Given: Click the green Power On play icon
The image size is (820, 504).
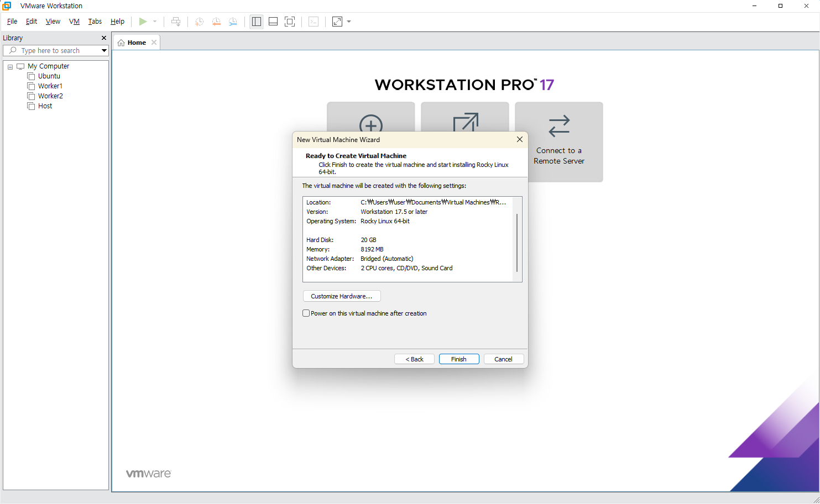Looking at the screenshot, I should click(x=143, y=22).
